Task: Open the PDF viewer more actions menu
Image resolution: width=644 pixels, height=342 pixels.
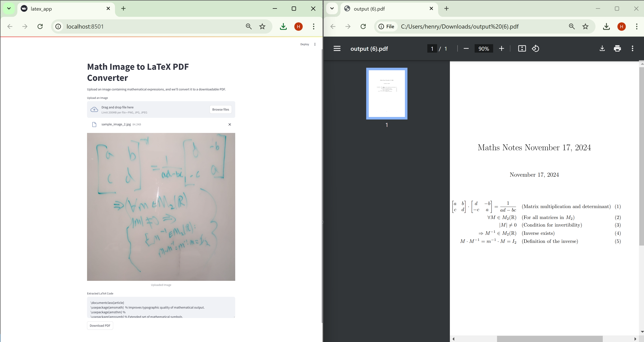Action: (633, 48)
